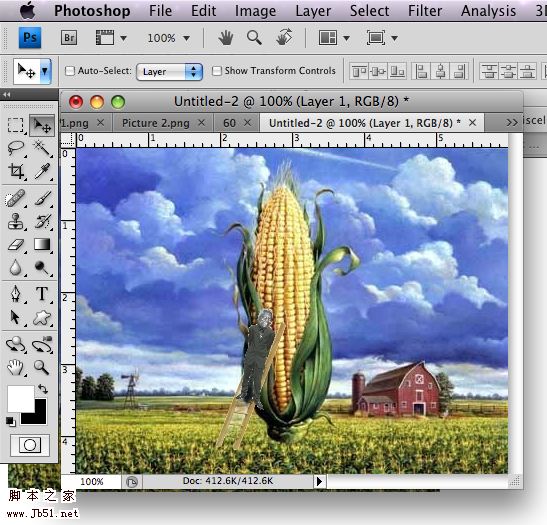Select the 3D Orbit tool
Image resolution: width=547 pixels, height=525 pixels.
pos(42,344)
